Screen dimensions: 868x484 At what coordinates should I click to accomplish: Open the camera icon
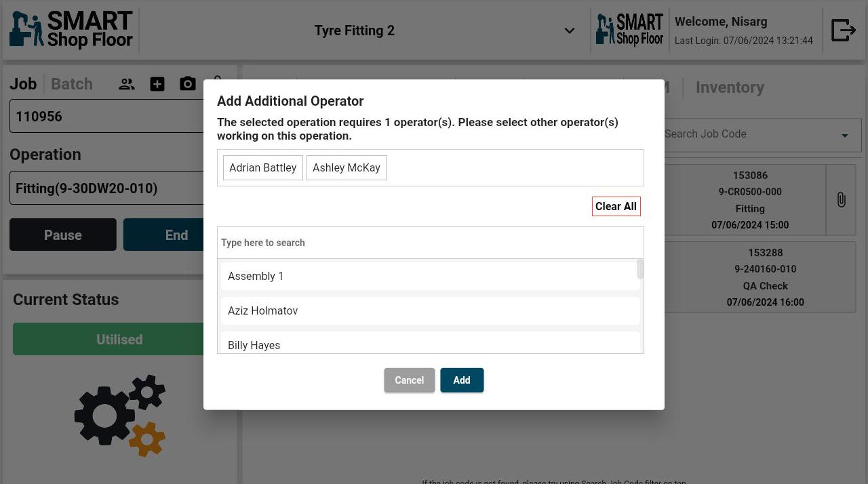[188, 84]
